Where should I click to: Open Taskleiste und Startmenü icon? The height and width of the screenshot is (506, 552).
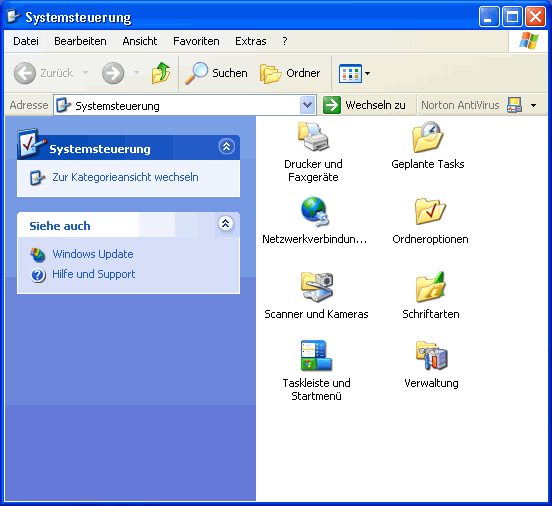pyautogui.click(x=316, y=355)
